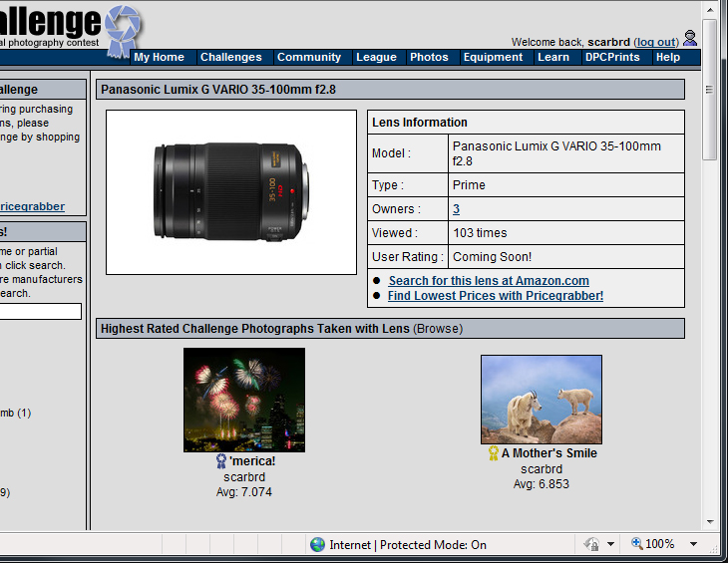Click the search text field in left sidebar
728x563 pixels.
tap(41, 311)
